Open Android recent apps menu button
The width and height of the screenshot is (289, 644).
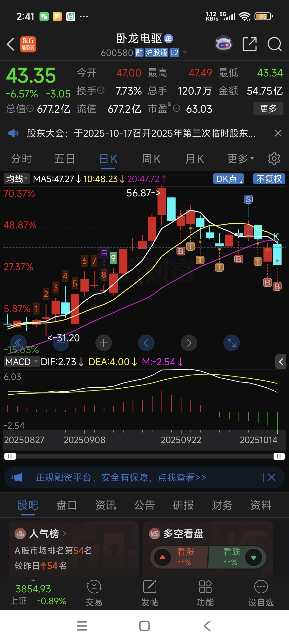click(82, 626)
